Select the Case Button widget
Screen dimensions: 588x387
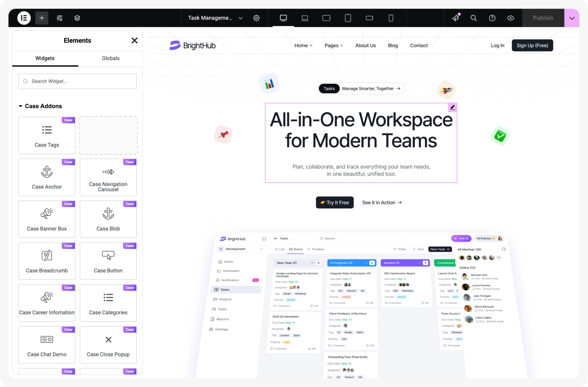pos(108,261)
